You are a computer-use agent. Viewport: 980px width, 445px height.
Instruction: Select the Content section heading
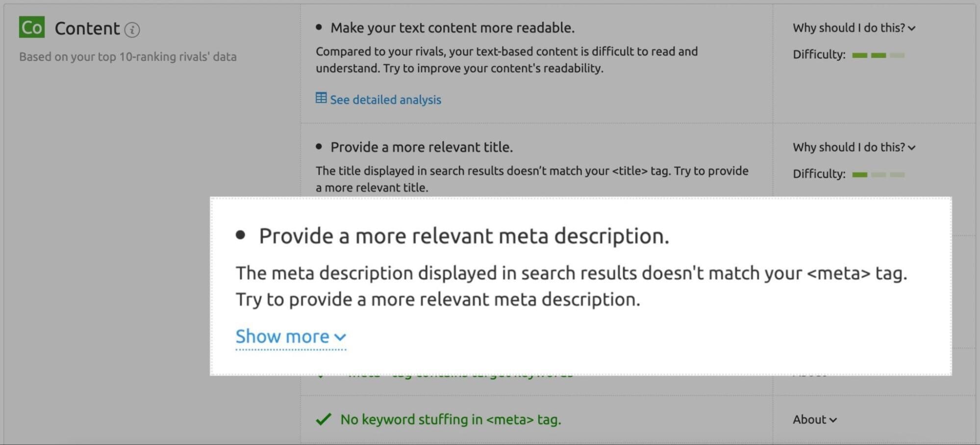click(87, 28)
